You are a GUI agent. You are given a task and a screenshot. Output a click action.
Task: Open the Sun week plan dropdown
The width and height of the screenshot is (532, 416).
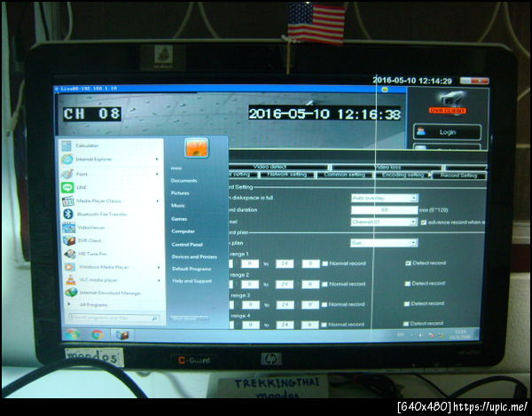pyautogui.click(x=384, y=243)
